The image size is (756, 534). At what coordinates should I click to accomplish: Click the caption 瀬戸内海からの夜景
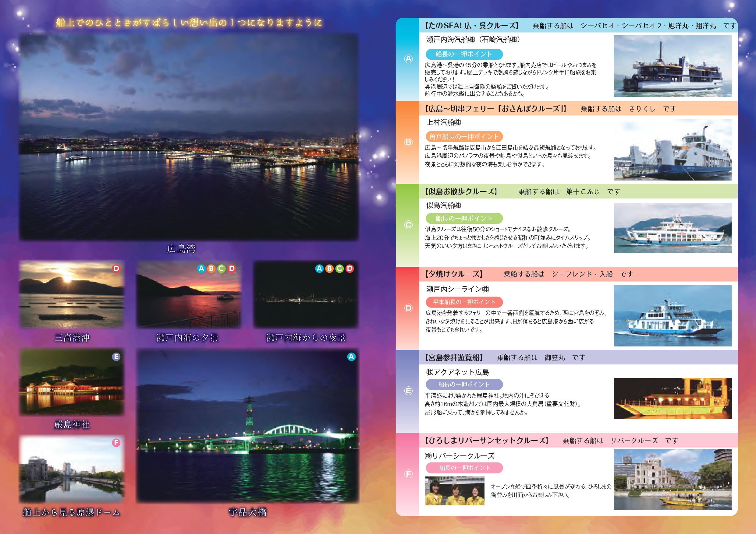[306, 338]
